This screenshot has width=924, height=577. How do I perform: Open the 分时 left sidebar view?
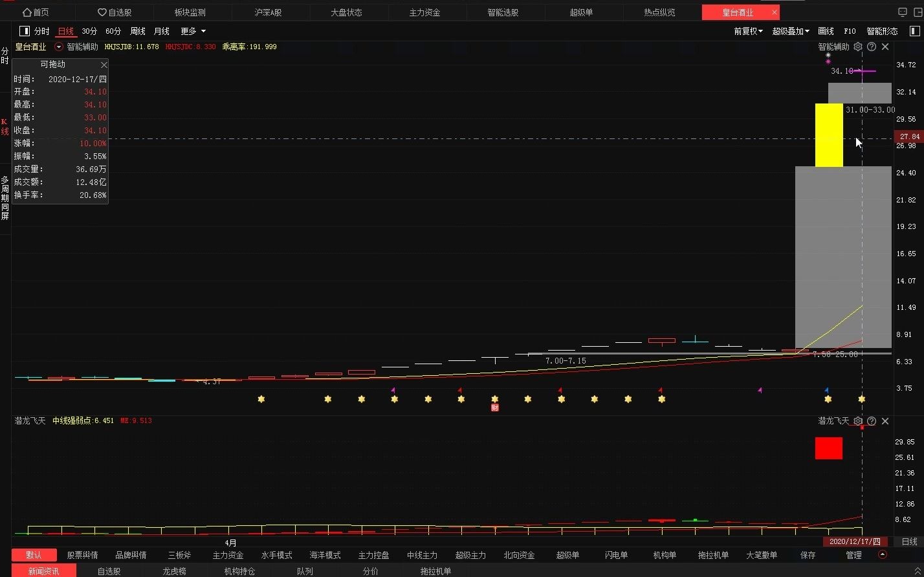pos(5,56)
